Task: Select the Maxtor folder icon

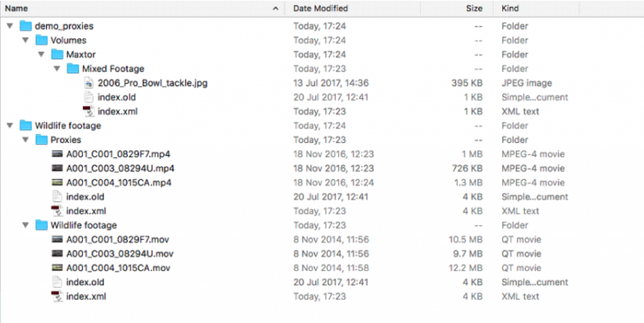Action: pyautogui.click(x=57, y=55)
